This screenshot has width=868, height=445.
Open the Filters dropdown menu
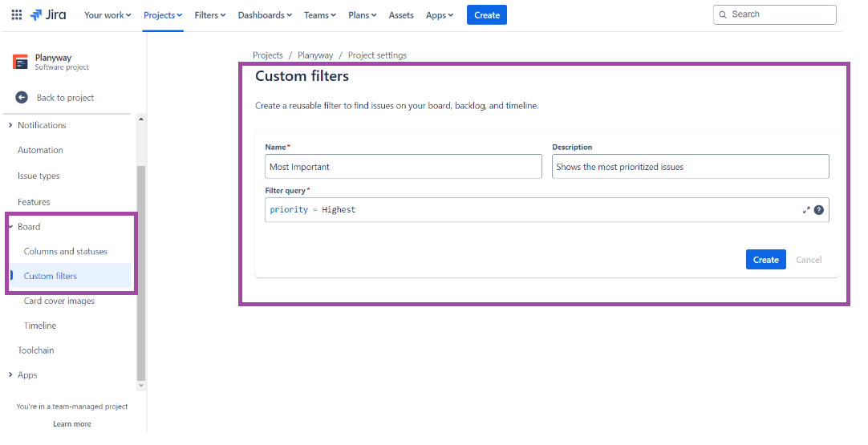coord(210,15)
